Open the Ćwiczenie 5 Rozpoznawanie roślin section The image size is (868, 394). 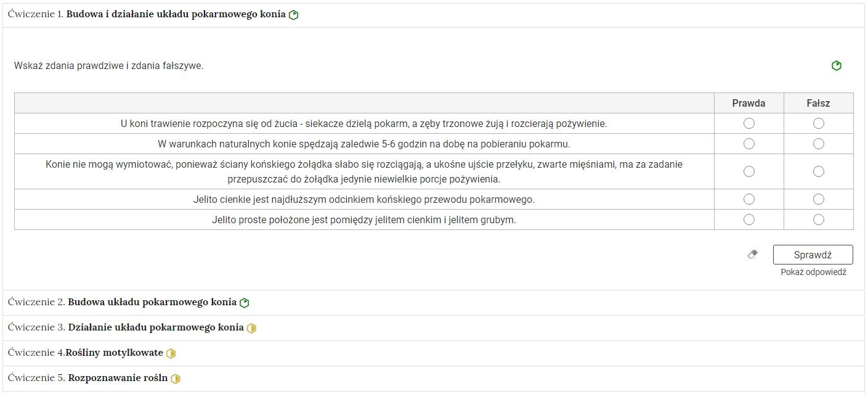(x=117, y=378)
